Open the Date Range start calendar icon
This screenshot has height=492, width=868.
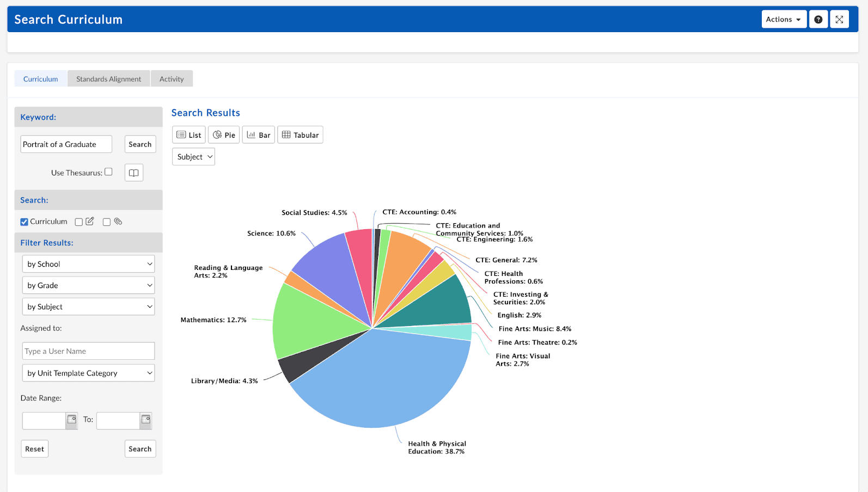(x=71, y=420)
